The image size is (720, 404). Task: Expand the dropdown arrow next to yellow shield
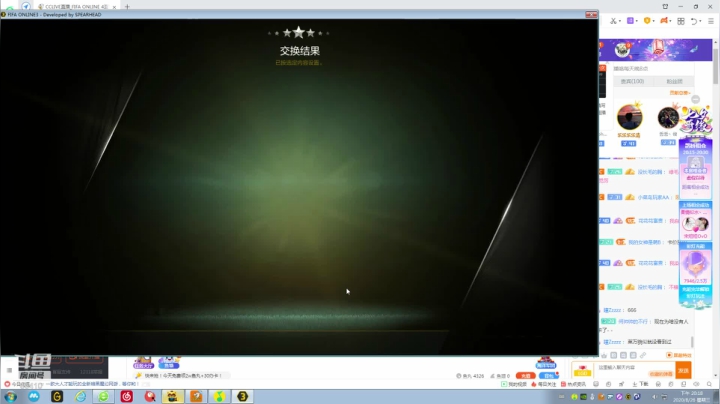click(653, 21)
